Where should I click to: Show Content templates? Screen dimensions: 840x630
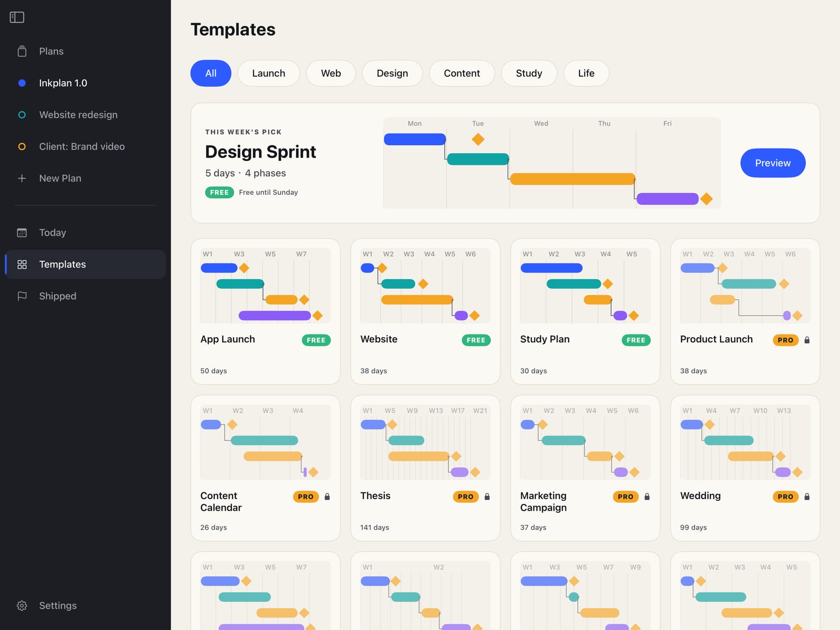tap(462, 73)
